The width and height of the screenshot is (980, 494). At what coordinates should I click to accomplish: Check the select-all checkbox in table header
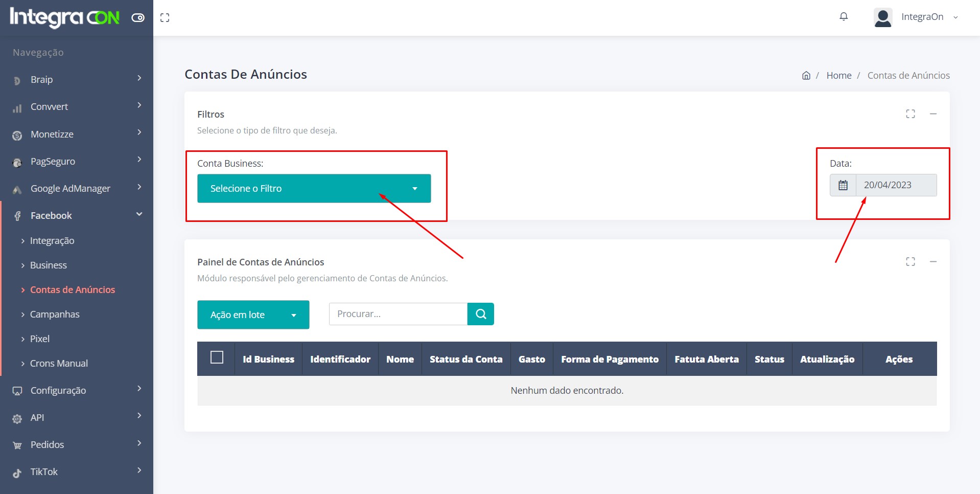tap(217, 357)
